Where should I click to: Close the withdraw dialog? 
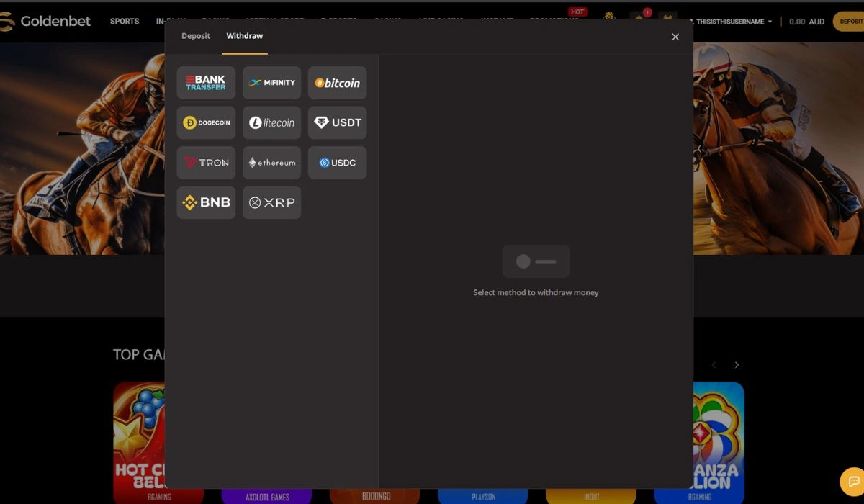[675, 37]
